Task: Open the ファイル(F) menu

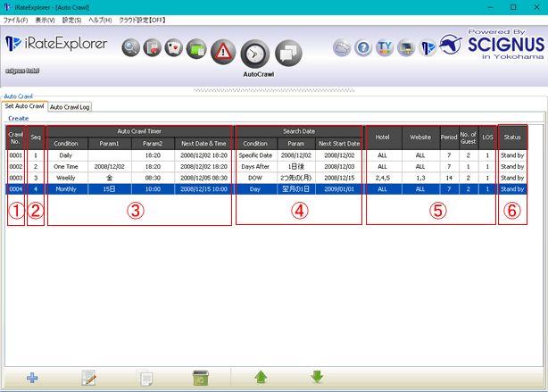Action: 16,19
